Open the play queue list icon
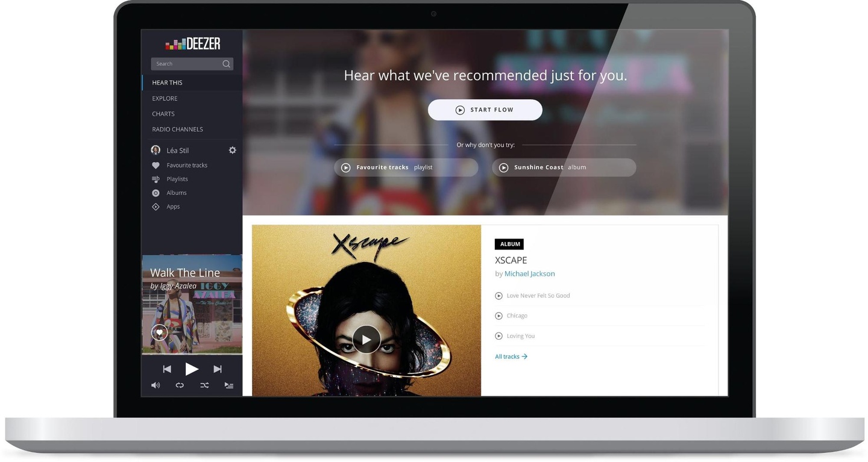This screenshot has height=462, width=868. [x=229, y=386]
